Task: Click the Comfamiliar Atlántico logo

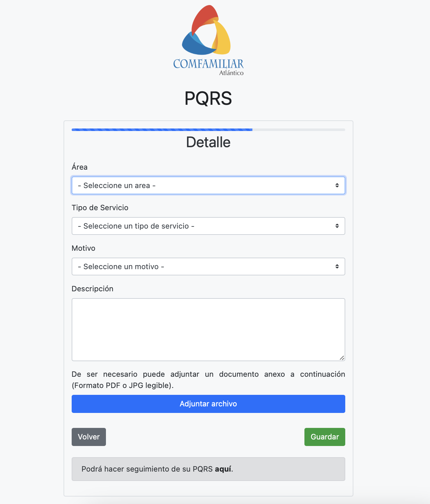Action: pos(208,39)
